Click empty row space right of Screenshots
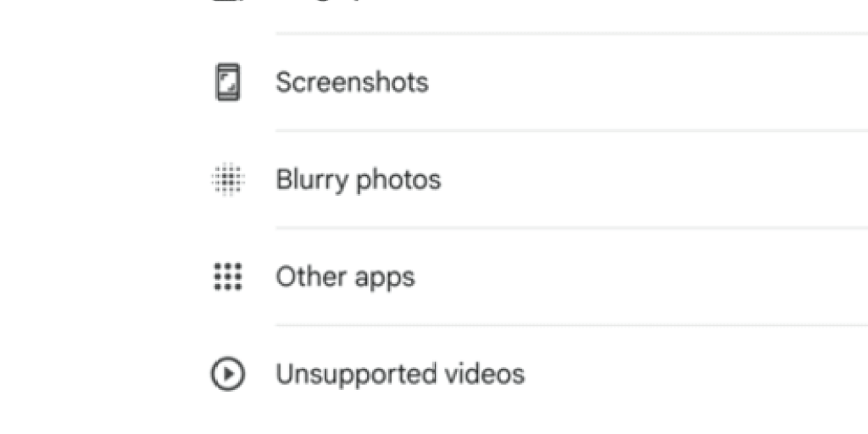868x434 pixels. tap(648, 82)
